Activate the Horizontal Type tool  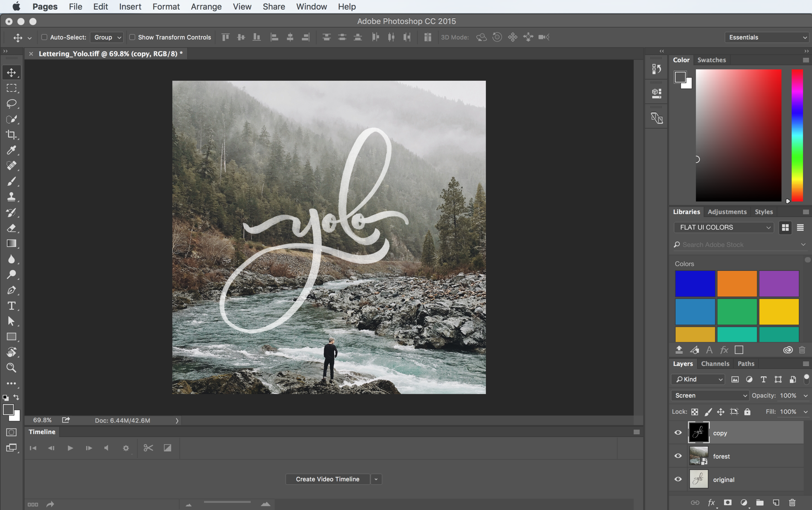coord(11,306)
